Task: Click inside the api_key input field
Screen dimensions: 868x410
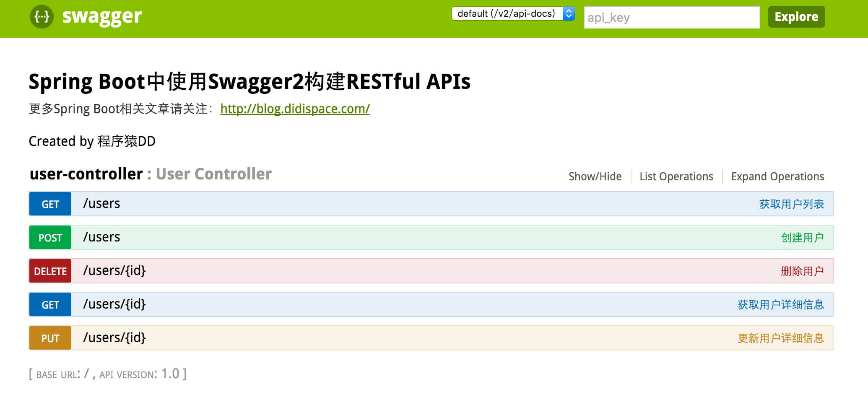Action: coord(671,17)
